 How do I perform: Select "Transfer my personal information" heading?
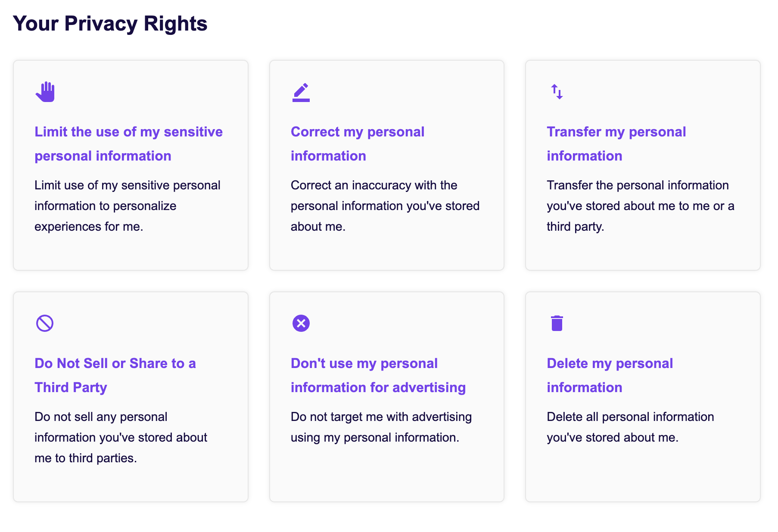616,144
